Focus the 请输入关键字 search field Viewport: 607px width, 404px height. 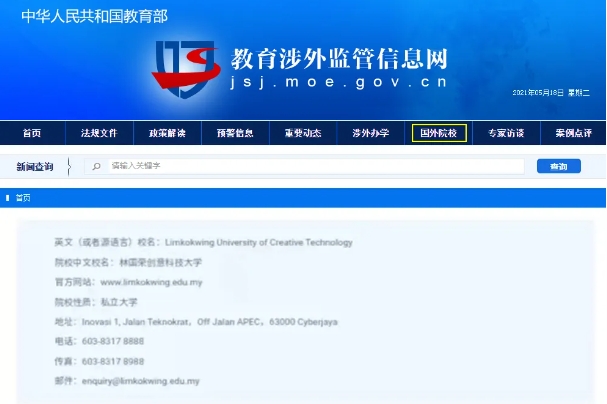tap(304, 166)
